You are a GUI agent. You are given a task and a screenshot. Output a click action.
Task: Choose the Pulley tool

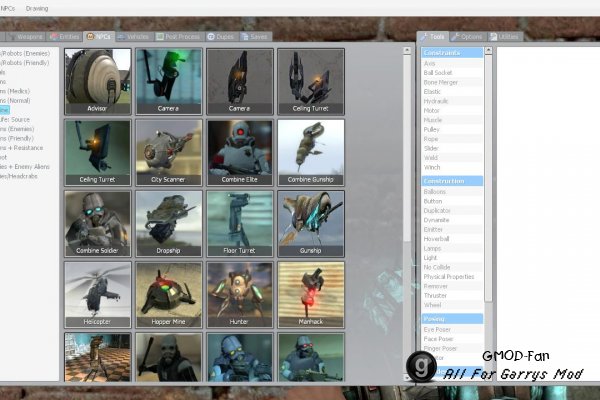coord(452,129)
